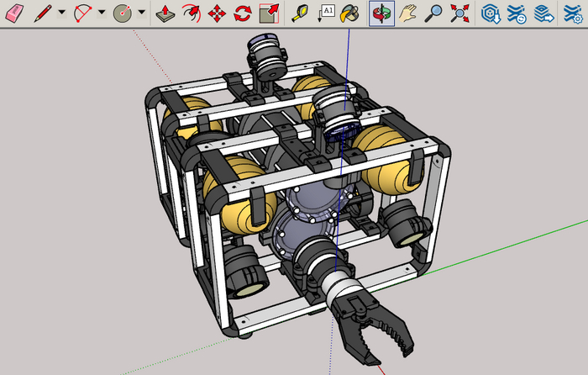Open the line tool dropdown arrow
Screen dimensions: 588x375
[x=62, y=13]
